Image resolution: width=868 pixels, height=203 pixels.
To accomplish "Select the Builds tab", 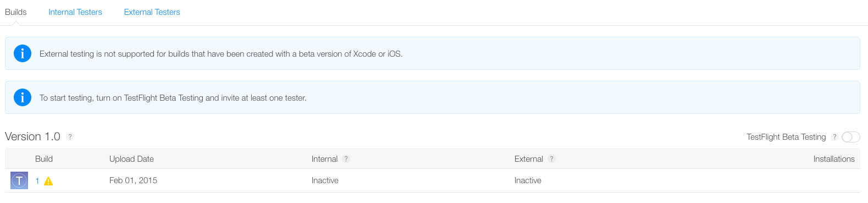I will click(16, 12).
